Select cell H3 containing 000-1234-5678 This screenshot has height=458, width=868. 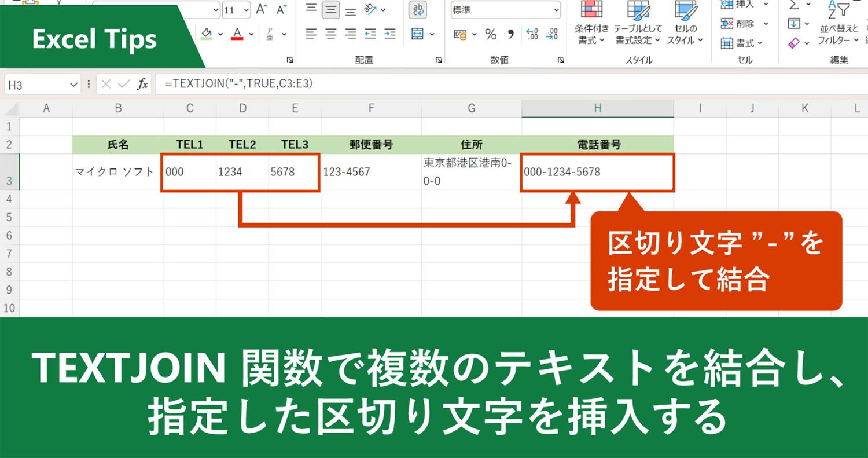[598, 172]
